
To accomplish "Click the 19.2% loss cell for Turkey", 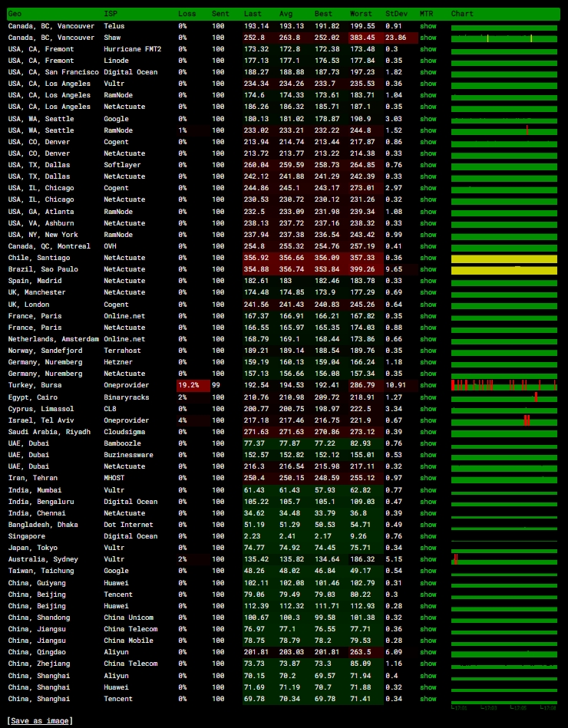I will tap(193, 385).
